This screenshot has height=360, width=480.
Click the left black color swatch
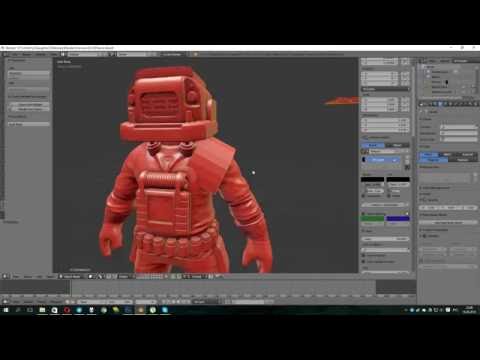point(372,179)
